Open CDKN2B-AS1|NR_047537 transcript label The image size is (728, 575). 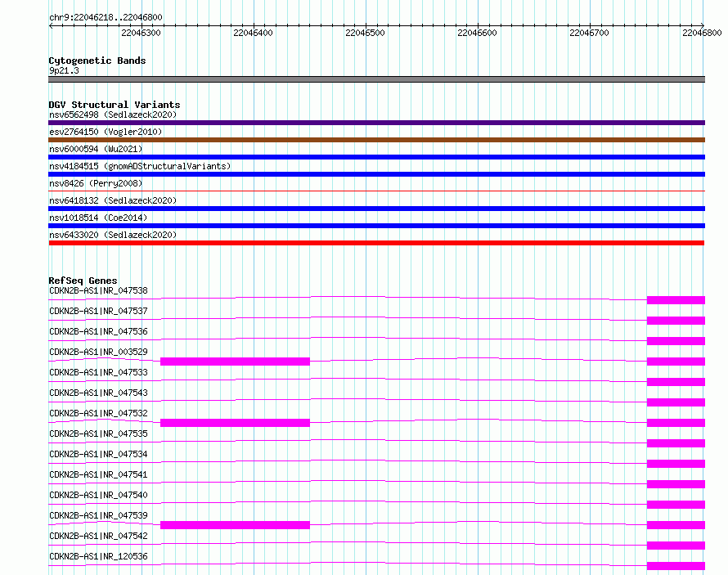[x=98, y=311]
